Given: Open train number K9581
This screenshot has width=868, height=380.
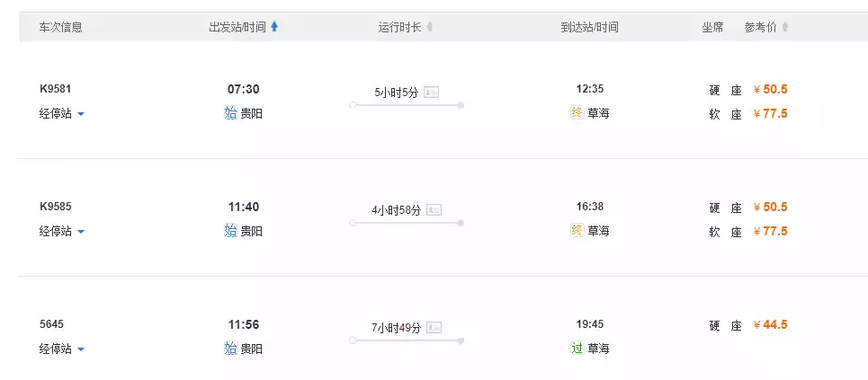Looking at the screenshot, I should tap(56, 89).
